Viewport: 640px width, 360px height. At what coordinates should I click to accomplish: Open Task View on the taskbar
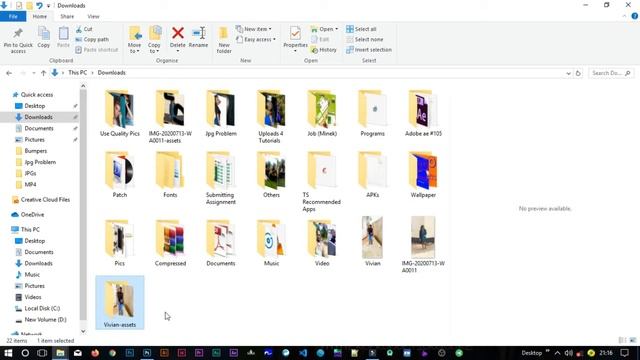[42, 353]
